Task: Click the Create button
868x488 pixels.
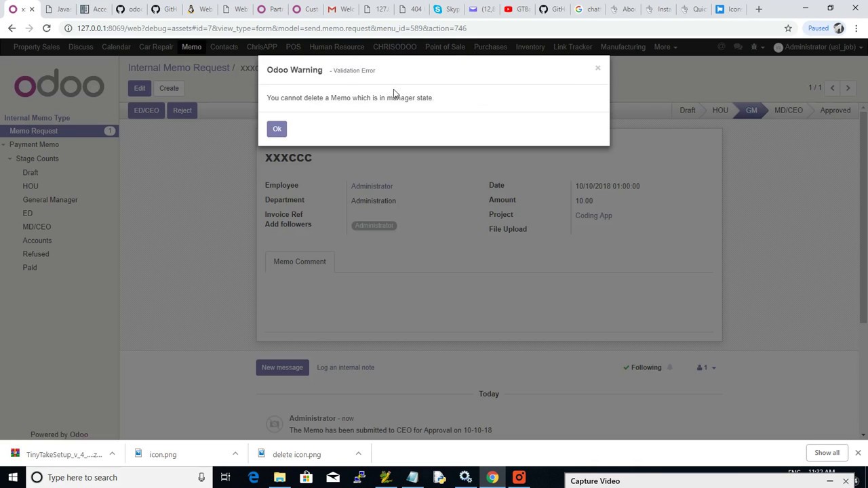Action: point(169,88)
